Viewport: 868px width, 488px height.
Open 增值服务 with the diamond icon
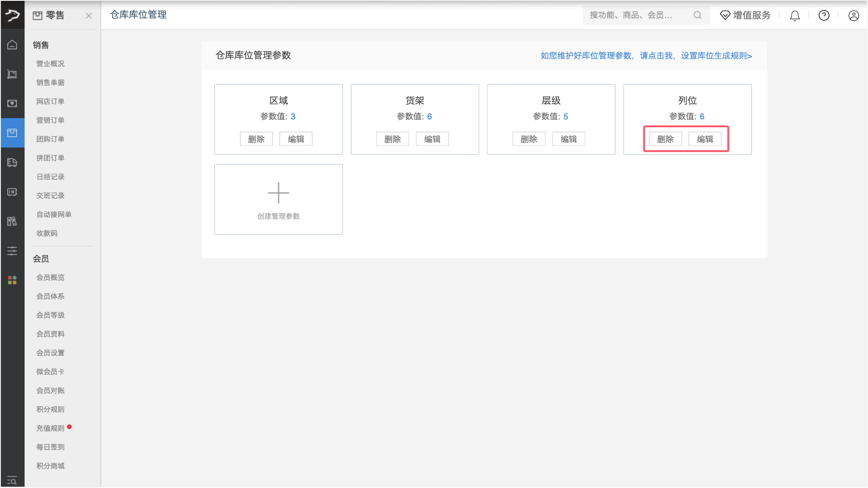pyautogui.click(x=745, y=15)
